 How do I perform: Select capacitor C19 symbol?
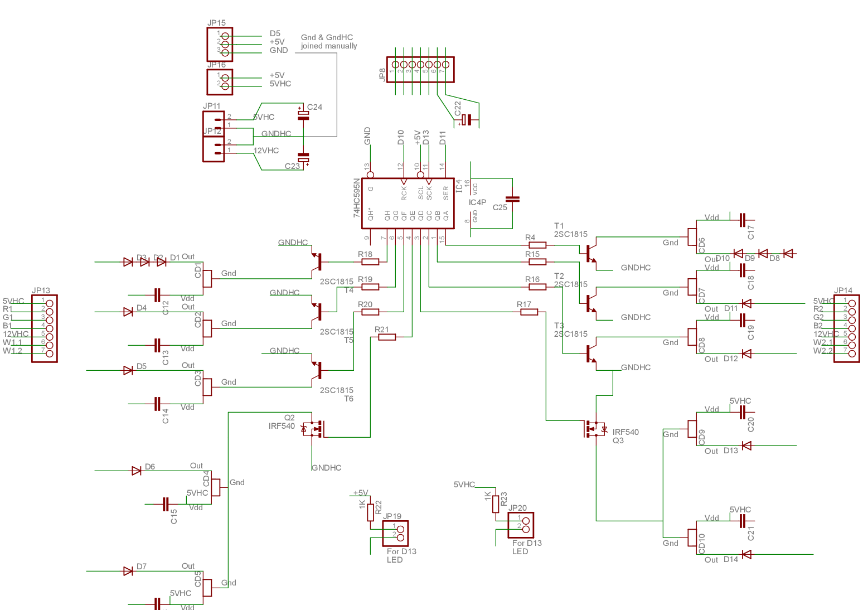click(x=743, y=320)
